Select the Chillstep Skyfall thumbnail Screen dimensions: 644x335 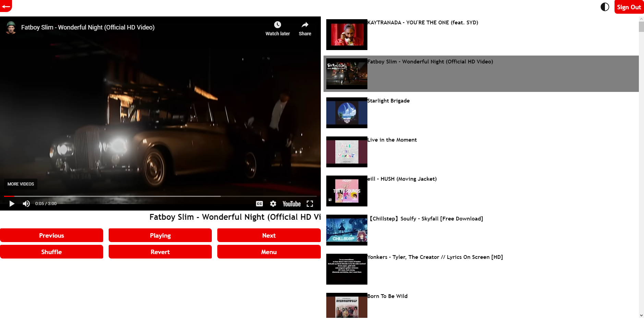click(347, 230)
